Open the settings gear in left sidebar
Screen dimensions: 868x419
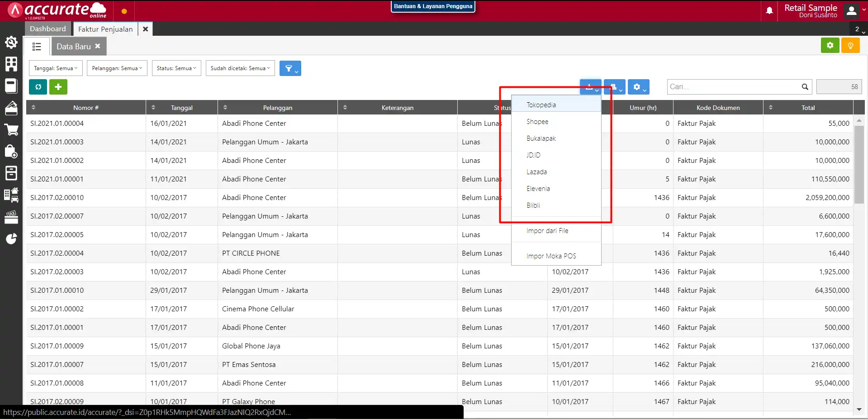[x=11, y=43]
